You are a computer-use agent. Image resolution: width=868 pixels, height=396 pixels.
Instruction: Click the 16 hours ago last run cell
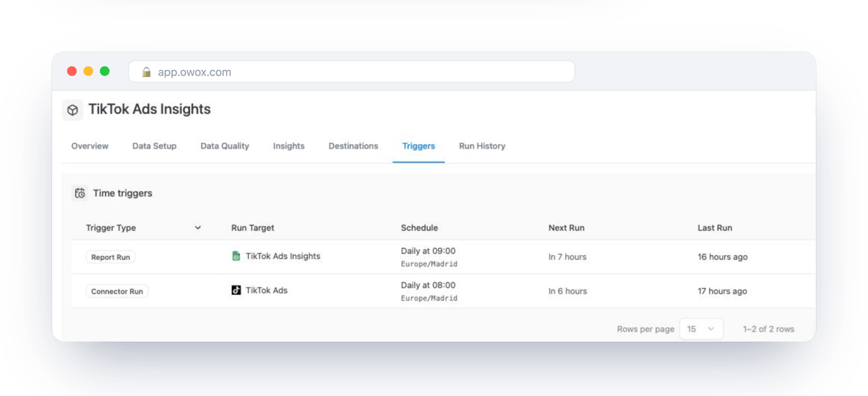click(x=722, y=257)
